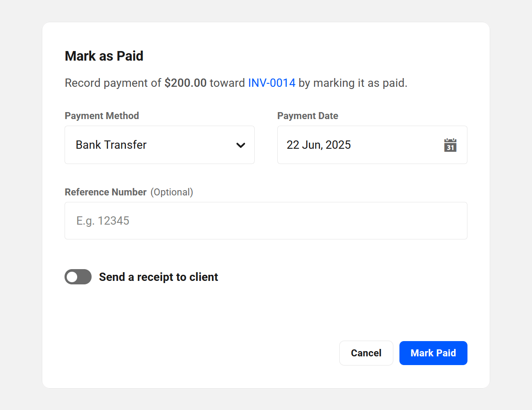The width and height of the screenshot is (532, 410).
Task: Confirm with the Mark Paid button
Action: [433, 353]
